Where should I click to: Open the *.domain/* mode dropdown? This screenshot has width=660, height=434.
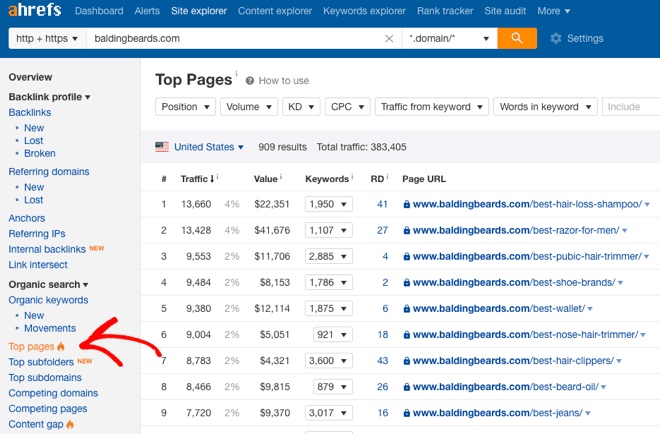coord(449,38)
